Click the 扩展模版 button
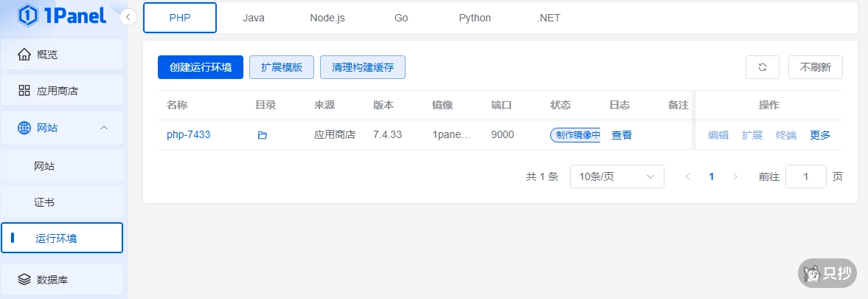The width and height of the screenshot is (868, 299). click(282, 67)
